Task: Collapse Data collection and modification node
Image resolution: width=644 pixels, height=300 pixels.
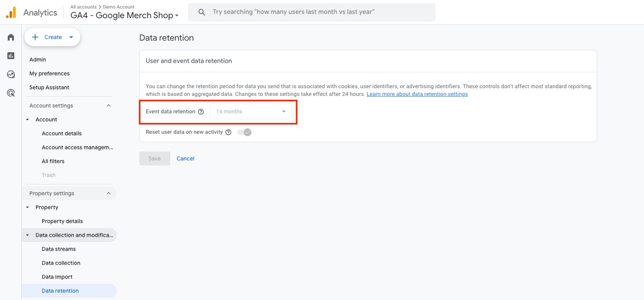Action: [x=27, y=235]
